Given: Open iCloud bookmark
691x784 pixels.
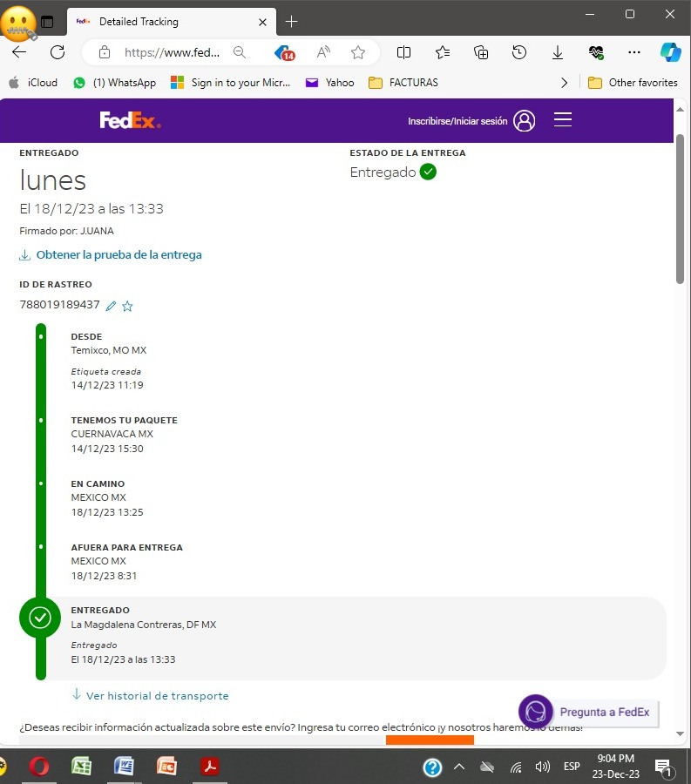Looking at the screenshot, I should 33,83.
